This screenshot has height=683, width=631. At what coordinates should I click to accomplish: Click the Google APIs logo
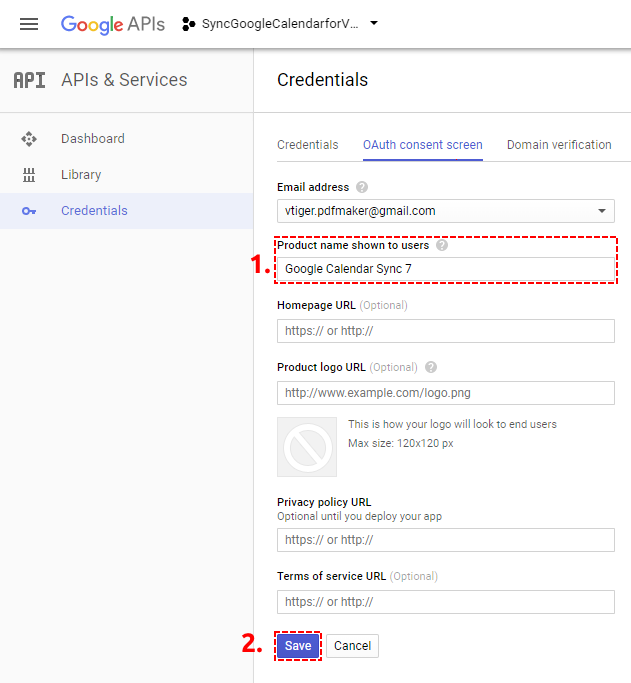[113, 24]
